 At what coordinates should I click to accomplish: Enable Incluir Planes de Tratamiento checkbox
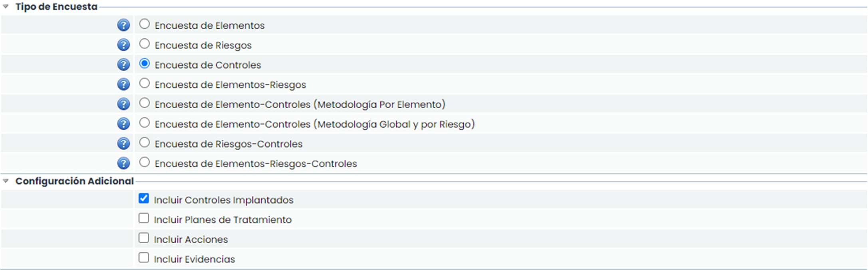point(144,218)
